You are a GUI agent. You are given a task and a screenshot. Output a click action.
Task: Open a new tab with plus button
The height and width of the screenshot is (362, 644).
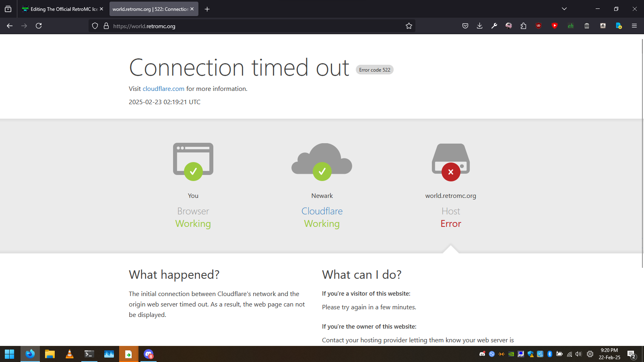point(207,9)
